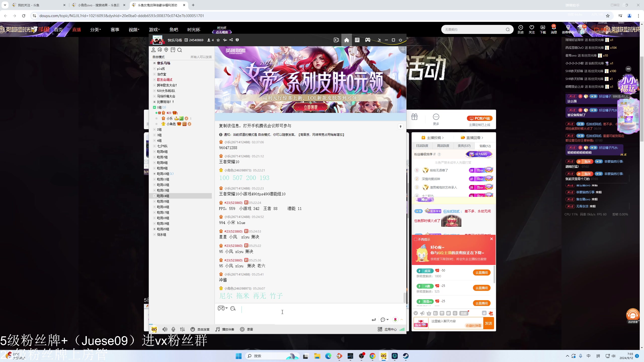Click the 令 badge toggle in chat toolbar
This screenshot has width=644, height=362.
(455, 313)
